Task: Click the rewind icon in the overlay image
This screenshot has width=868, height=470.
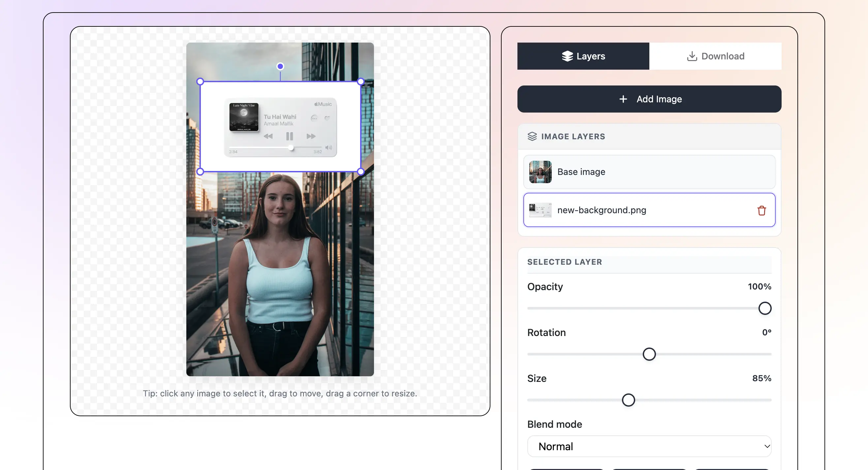Action: pos(268,136)
